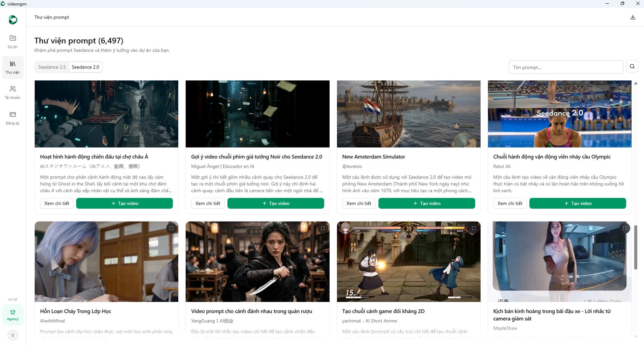The image size is (644, 345).
Task: Open the sailing ship thumbnail
Action: pos(409,114)
